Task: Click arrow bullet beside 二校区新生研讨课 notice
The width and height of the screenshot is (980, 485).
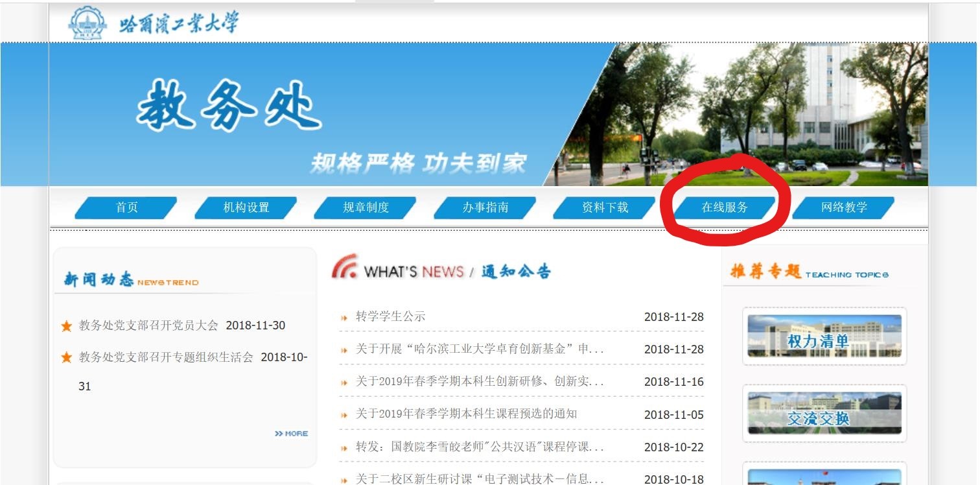Action: pyautogui.click(x=344, y=480)
